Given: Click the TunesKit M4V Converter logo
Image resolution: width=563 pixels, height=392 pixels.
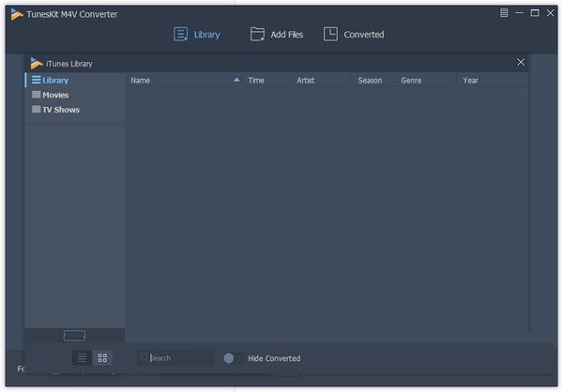Looking at the screenshot, I should (x=17, y=14).
